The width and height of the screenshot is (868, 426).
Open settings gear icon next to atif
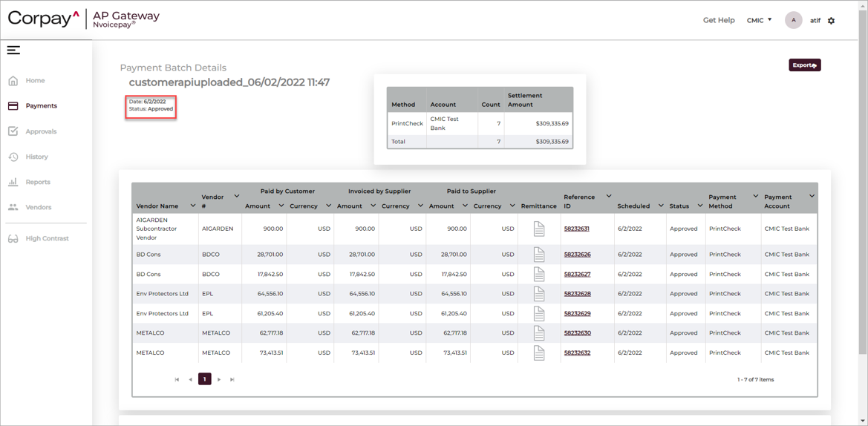coord(831,21)
